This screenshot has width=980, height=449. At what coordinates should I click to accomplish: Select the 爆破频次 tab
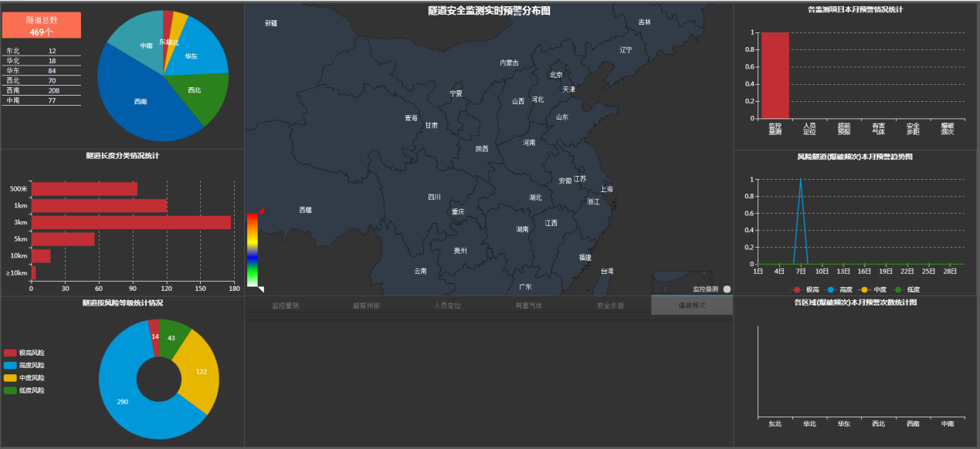(691, 306)
